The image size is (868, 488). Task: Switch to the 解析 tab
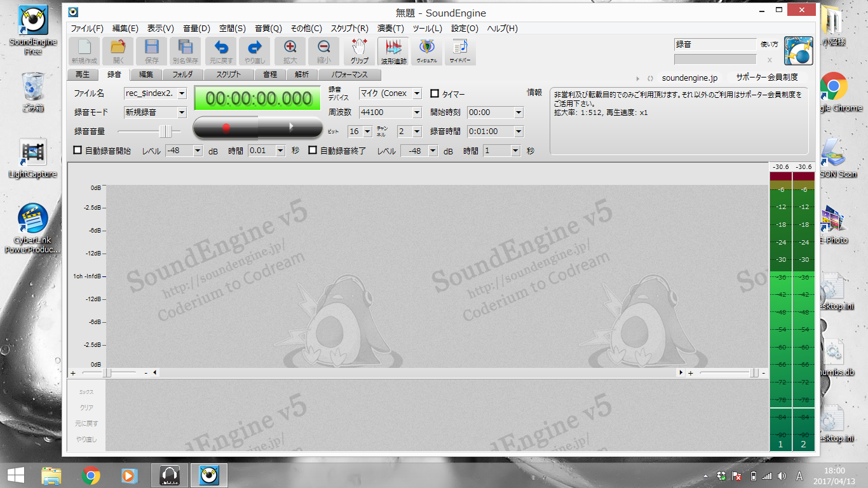pos(302,74)
